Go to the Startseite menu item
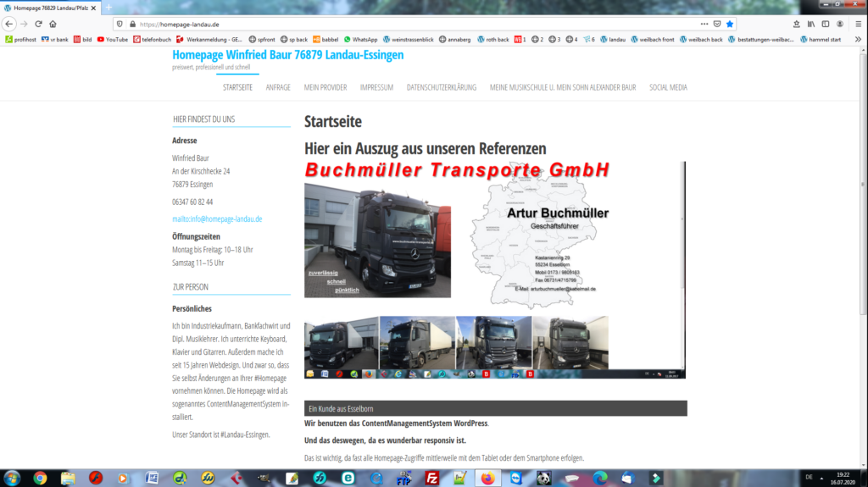Screen dimensions: 868x487 pyautogui.click(x=237, y=87)
